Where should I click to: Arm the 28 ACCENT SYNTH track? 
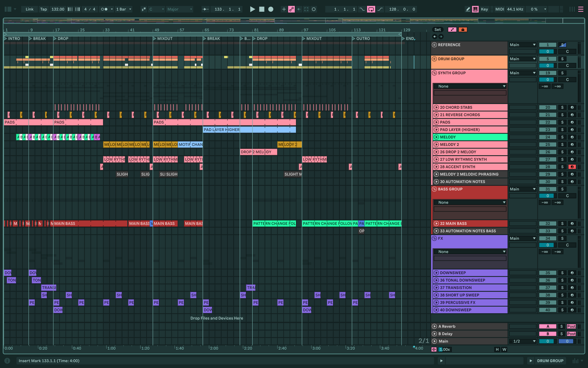(572, 167)
